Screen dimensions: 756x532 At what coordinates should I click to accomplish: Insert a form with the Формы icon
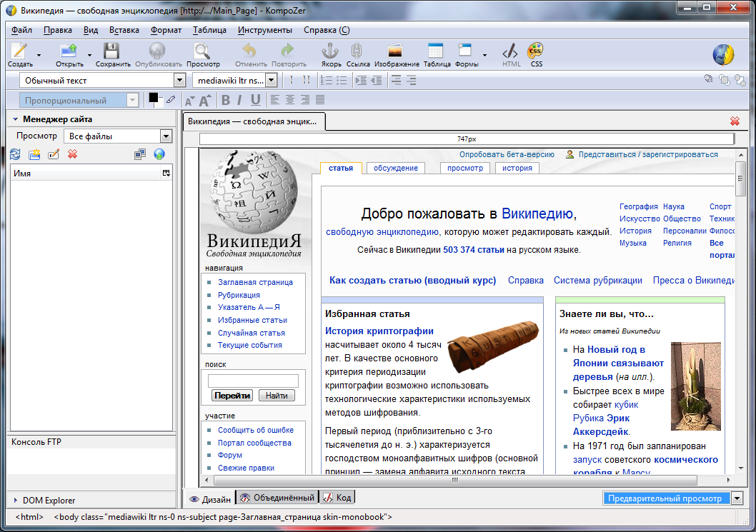pyautogui.click(x=465, y=51)
